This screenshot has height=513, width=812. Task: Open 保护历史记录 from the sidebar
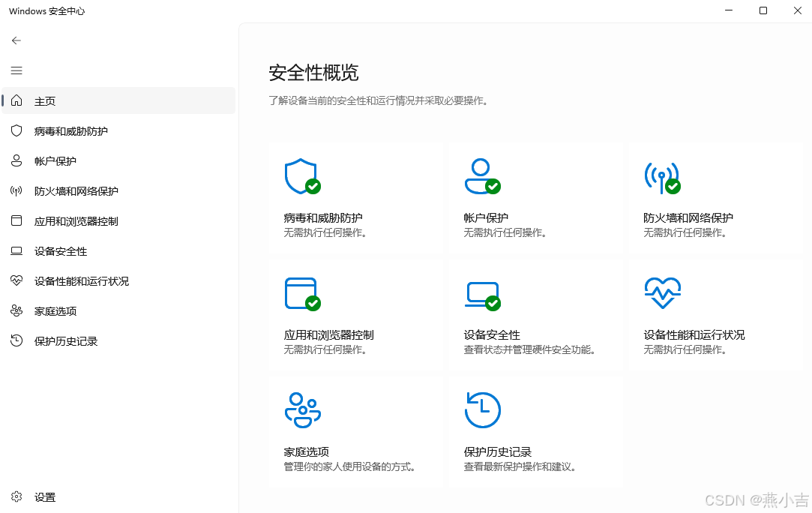(x=118, y=341)
